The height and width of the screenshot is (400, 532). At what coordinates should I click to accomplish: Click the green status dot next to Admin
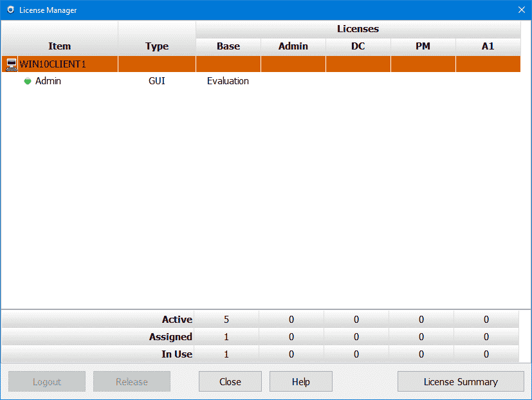(x=28, y=82)
